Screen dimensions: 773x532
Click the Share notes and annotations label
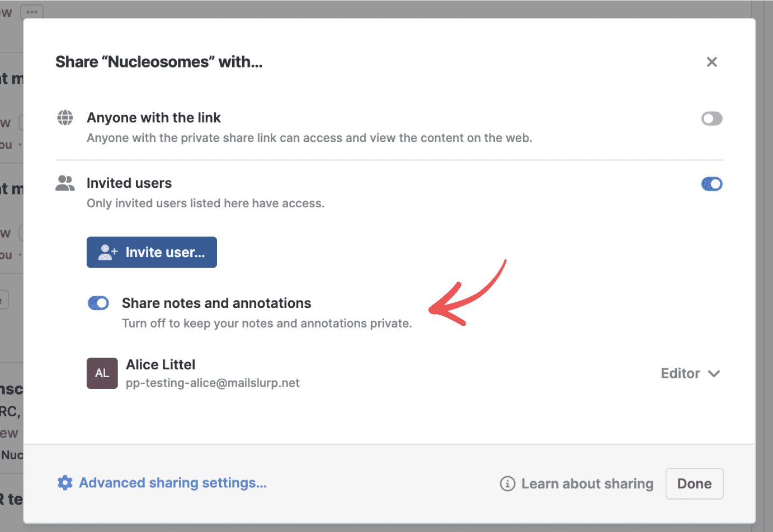pos(216,303)
